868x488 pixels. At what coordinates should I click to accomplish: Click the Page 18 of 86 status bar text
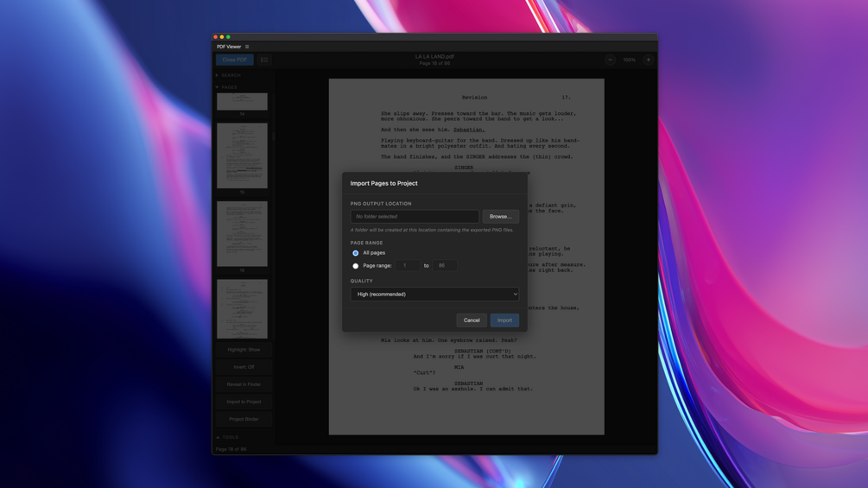(x=231, y=449)
